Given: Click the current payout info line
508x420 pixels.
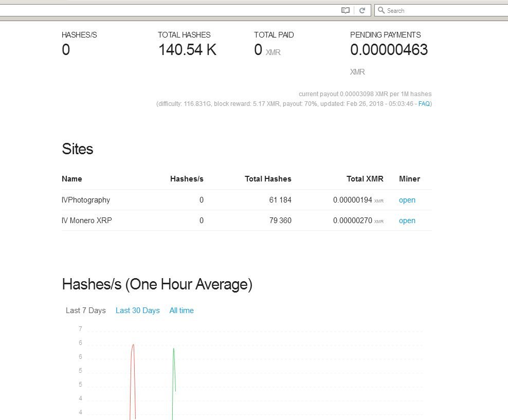Looking at the screenshot, I should click(365, 94).
